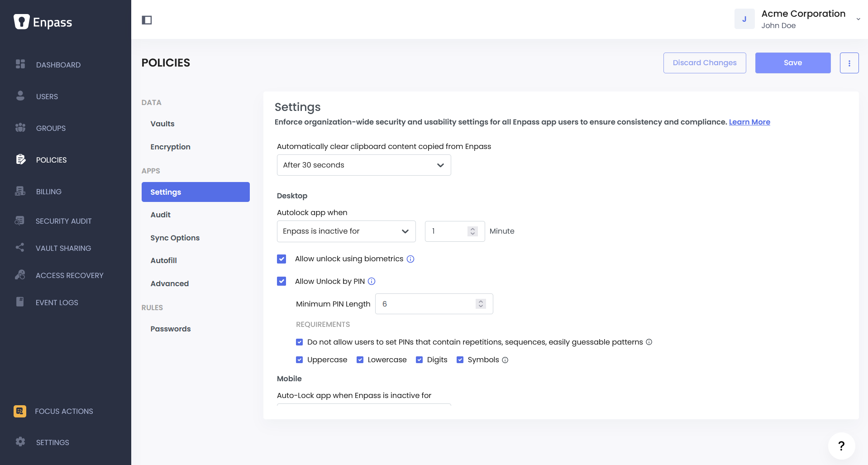Click the Groups people icon

click(x=20, y=128)
